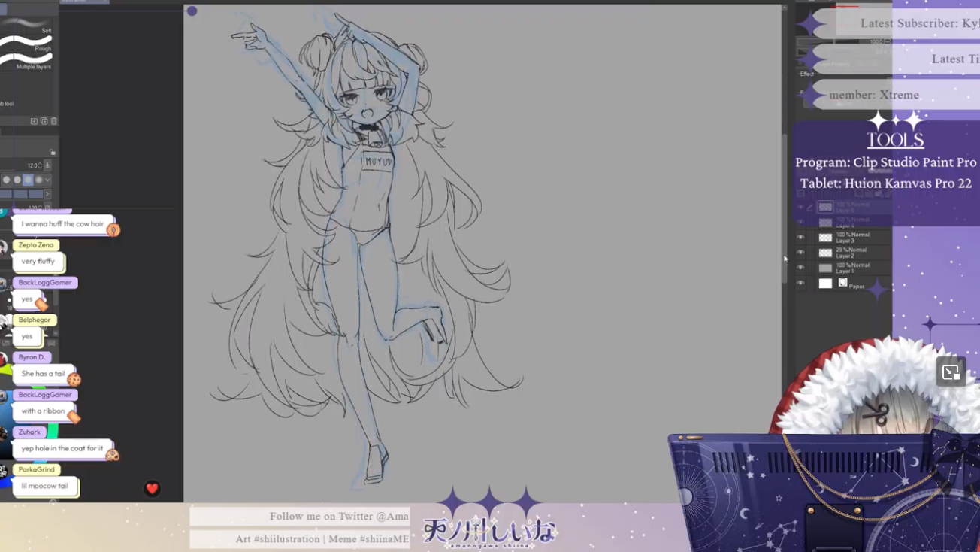This screenshot has height=552, width=980.
Task: Open the anti-aliasing dropdown chevron
Action: (47, 180)
